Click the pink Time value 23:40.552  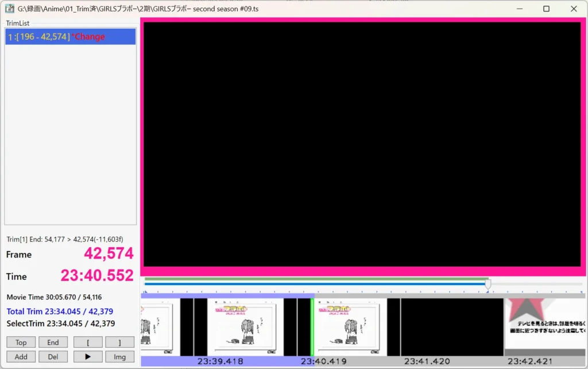(97, 276)
